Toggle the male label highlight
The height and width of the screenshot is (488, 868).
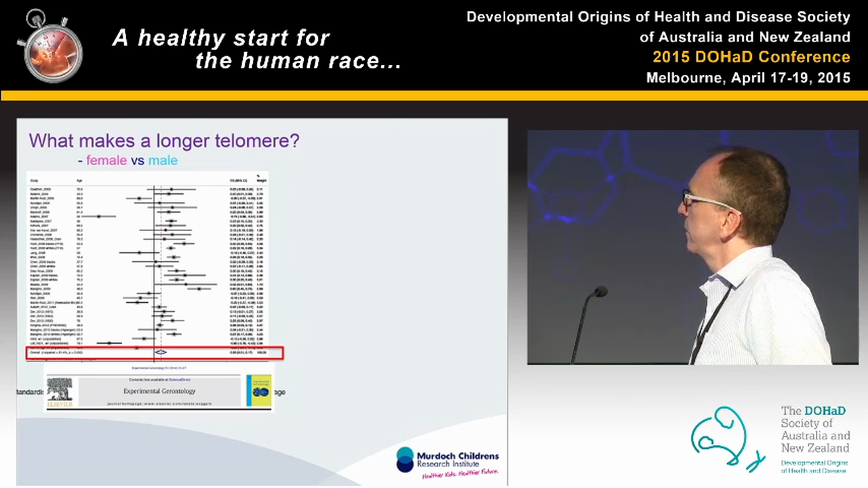tap(163, 160)
